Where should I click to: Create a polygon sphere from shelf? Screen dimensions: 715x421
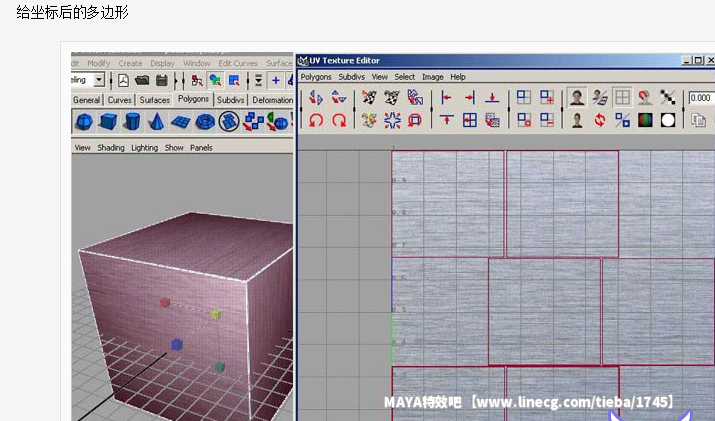coord(84,122)
